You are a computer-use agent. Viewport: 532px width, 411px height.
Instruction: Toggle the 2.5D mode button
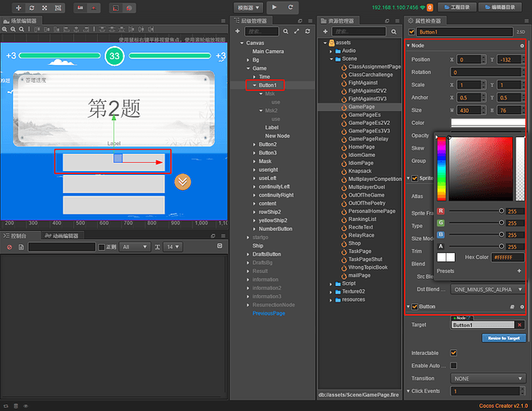pyautogui.click(x=520, y=32)
